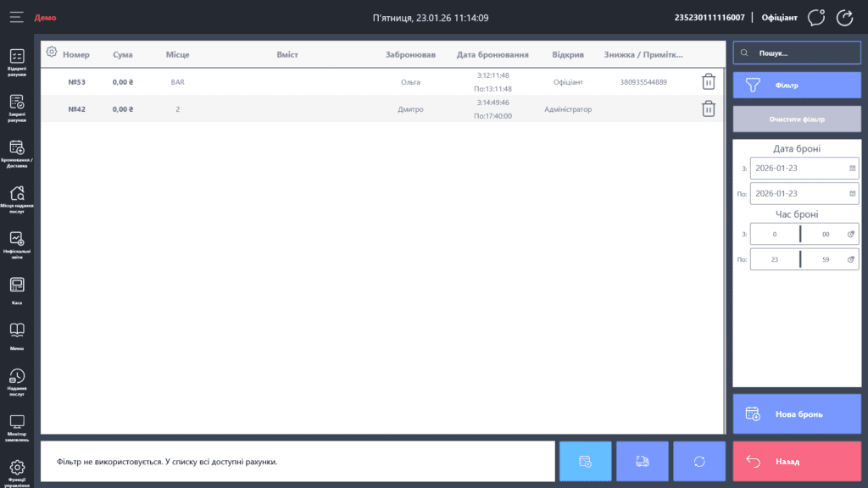Open the hamburger menu in the top-left corner
Image resolution: width=868 pixels, height=488 pixels.
(17, 17)
